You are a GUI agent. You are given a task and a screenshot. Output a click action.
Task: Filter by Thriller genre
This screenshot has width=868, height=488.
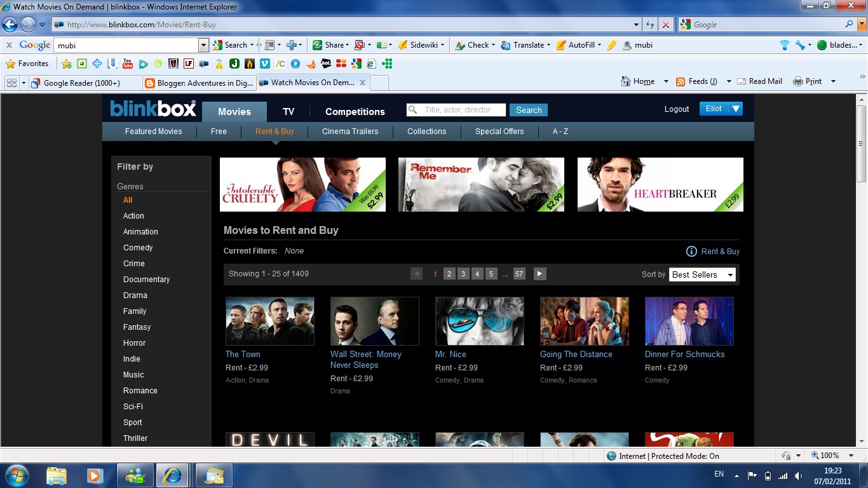click(135, 438)
